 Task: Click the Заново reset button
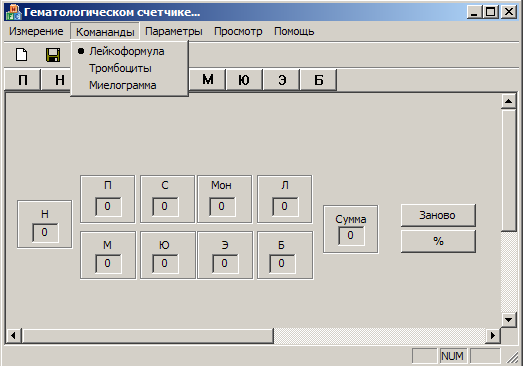point(438,215)
